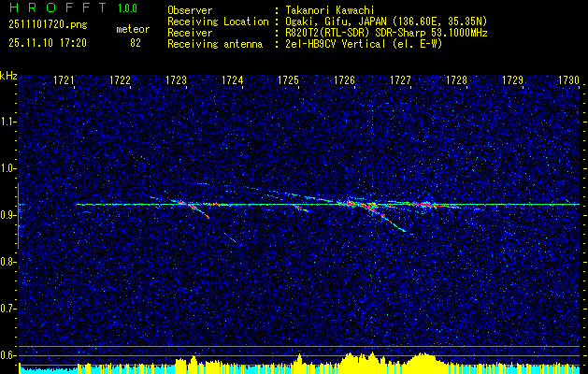Click the 1730 time marker
588x374 pixels.
coord(569,79)
